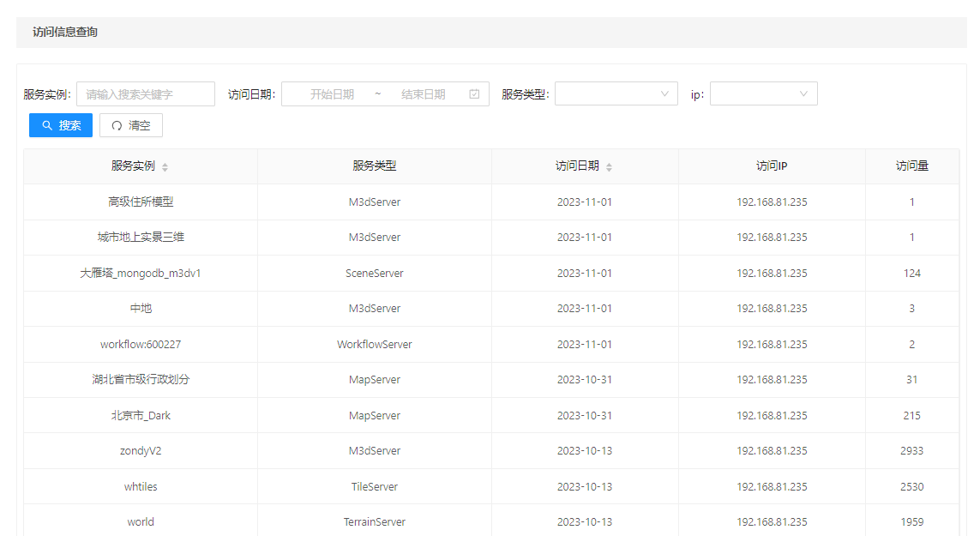Click the 访问量 column header

(x=911, y=166)
